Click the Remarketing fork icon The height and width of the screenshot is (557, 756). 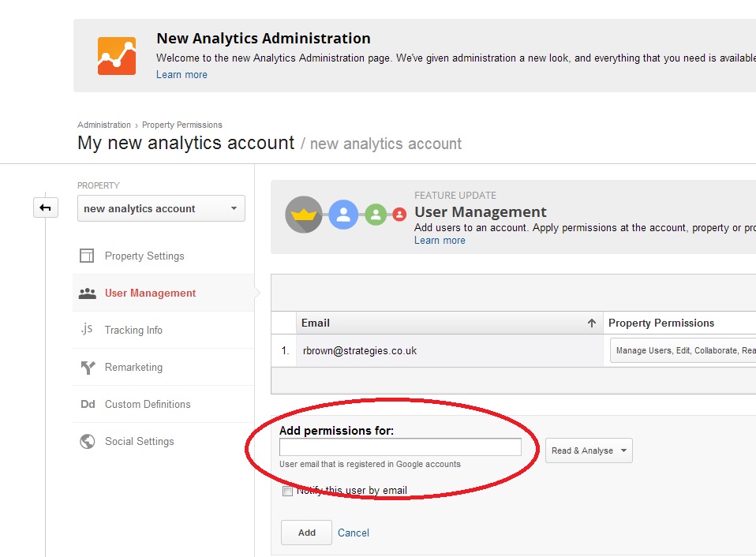point(88,367)
